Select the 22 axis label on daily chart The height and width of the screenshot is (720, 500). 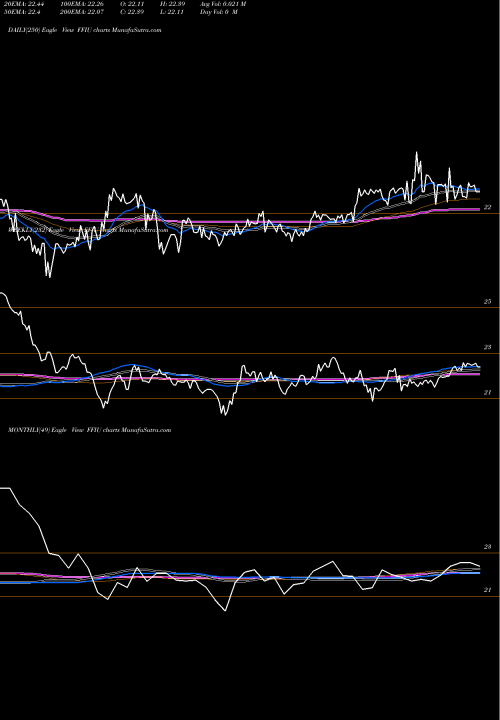[x=488, y=208]
